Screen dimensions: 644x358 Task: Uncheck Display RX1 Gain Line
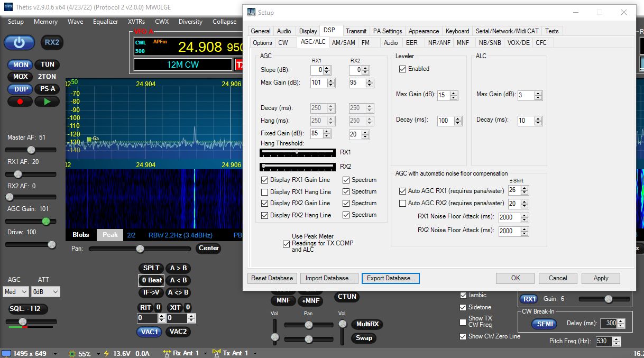click(265, 180)
